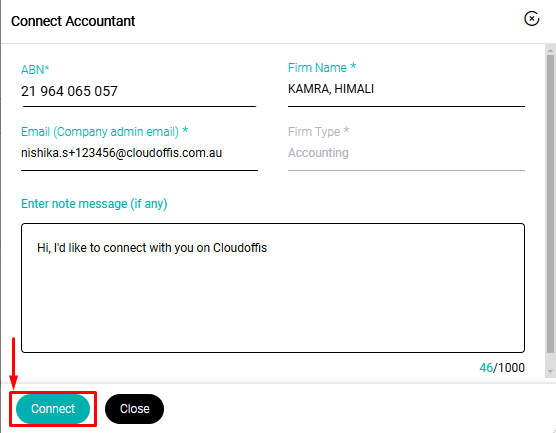
Task: Click the Firm Name field containing KAMRA, HIMALI
Action: click(x=406, y=89)
